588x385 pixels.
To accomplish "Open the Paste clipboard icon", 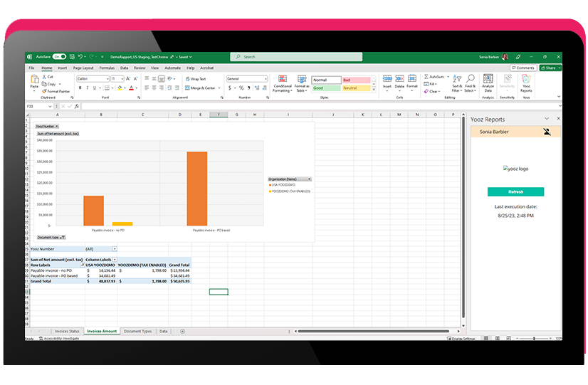I will 34,79.
